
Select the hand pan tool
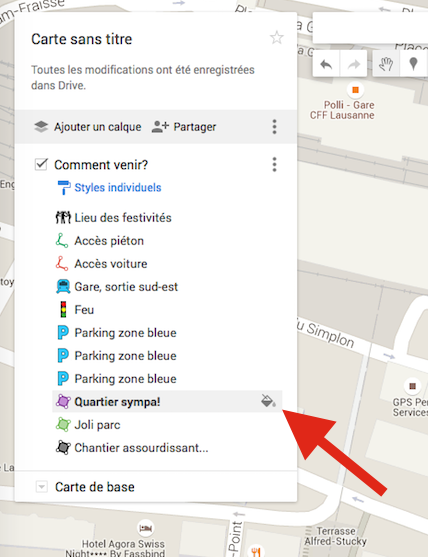386,64
